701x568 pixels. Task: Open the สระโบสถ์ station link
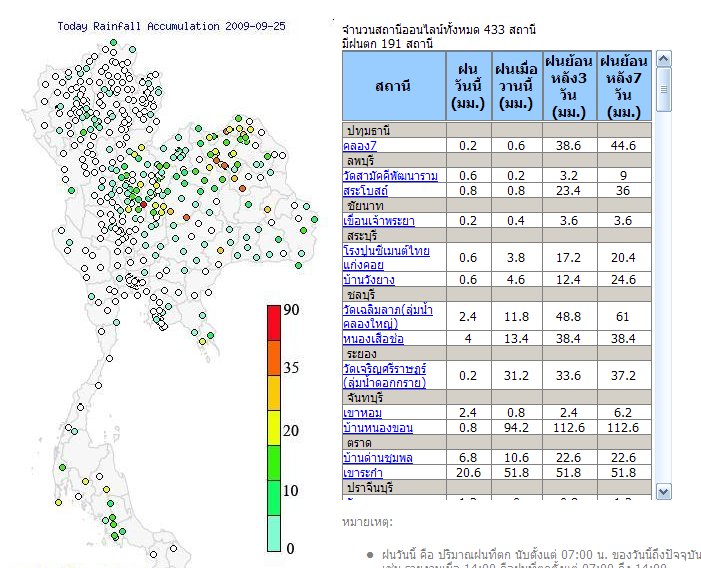point(365,191)
